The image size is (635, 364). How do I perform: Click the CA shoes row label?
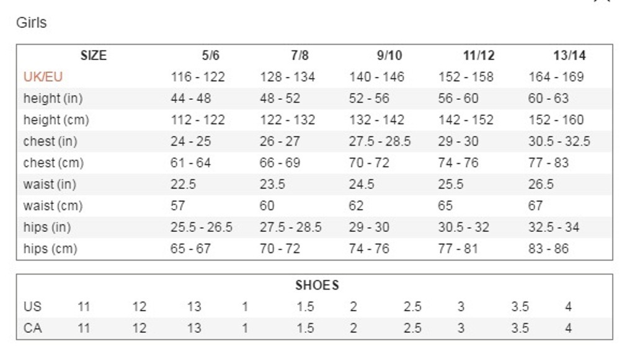pyautogui.click(x=32, y=328)
